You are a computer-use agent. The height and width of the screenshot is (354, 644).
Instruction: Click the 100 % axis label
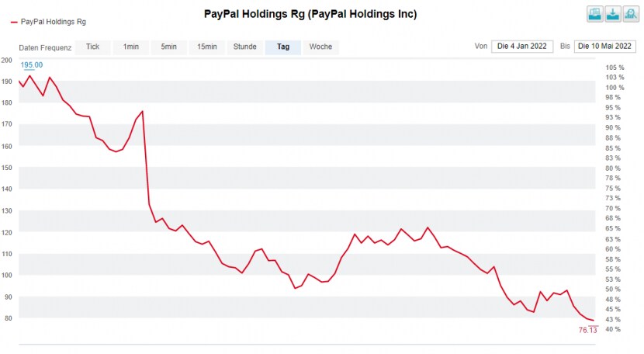(x=615, y=88)
